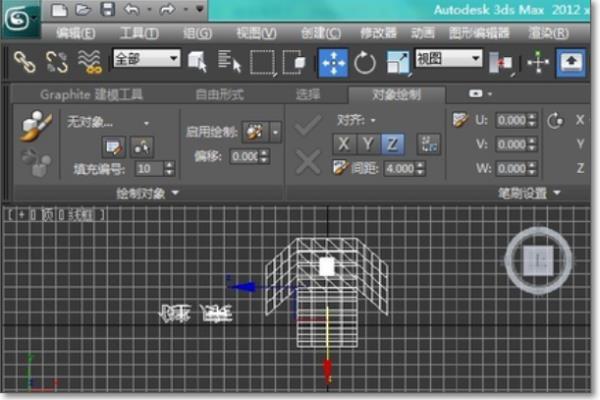Click the 偏移 value field

point(244,156)
